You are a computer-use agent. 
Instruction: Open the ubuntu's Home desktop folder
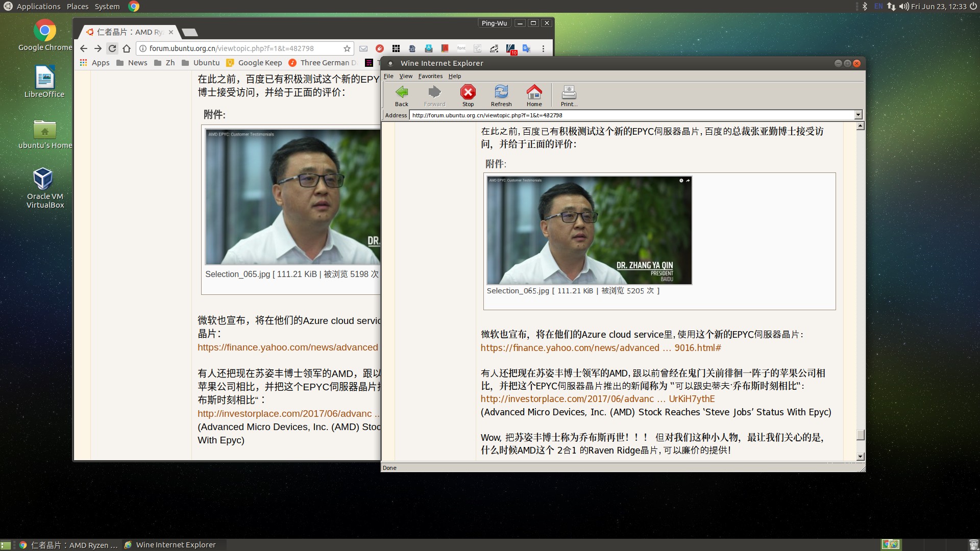pos(45,134)
